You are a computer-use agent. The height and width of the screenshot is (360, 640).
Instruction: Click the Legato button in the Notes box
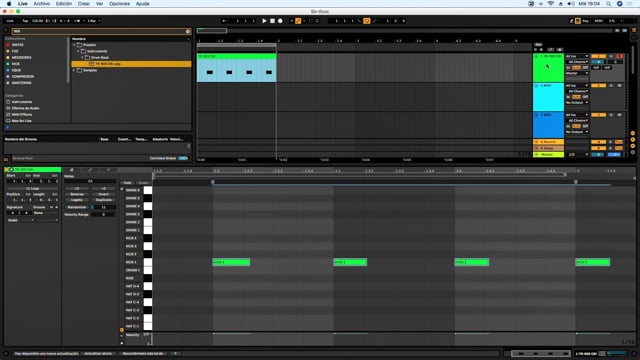coord(77,200)
